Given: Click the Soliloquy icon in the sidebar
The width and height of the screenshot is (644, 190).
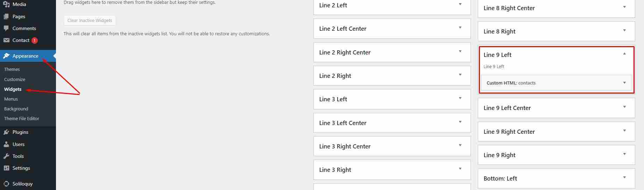Looking at the screenshot, I should point(6,184).
